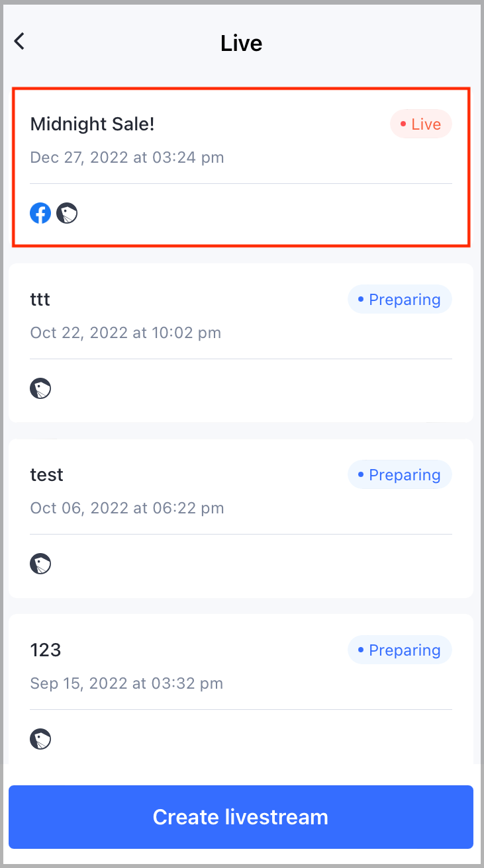Click the red Live status badge

(421, 124)
